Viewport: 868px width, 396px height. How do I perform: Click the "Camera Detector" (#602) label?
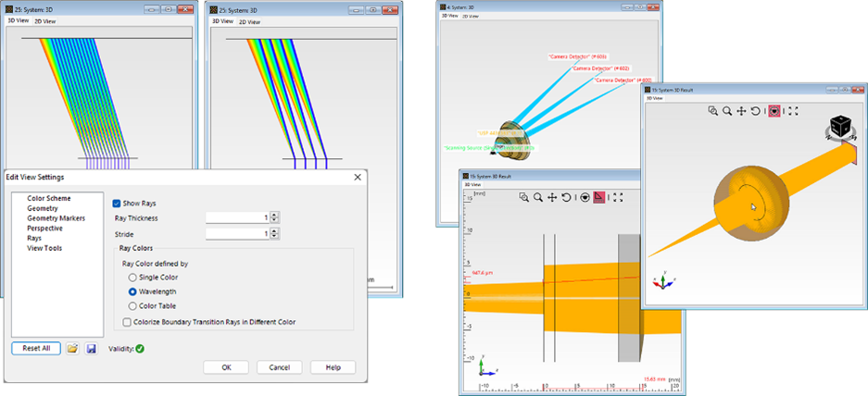coord(599,68)
